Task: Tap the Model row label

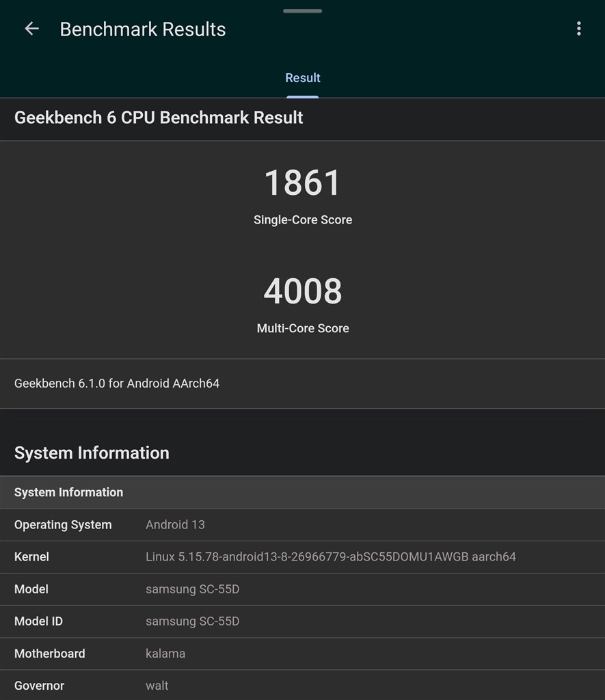Action: (31, 589)
